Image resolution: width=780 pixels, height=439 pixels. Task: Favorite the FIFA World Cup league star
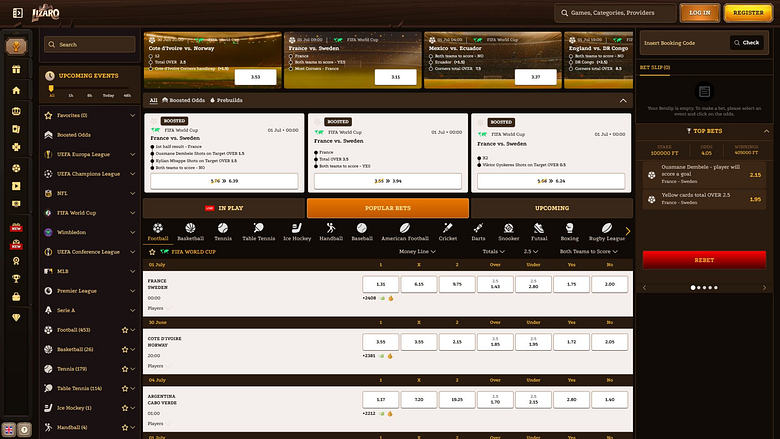click(152, 252)
